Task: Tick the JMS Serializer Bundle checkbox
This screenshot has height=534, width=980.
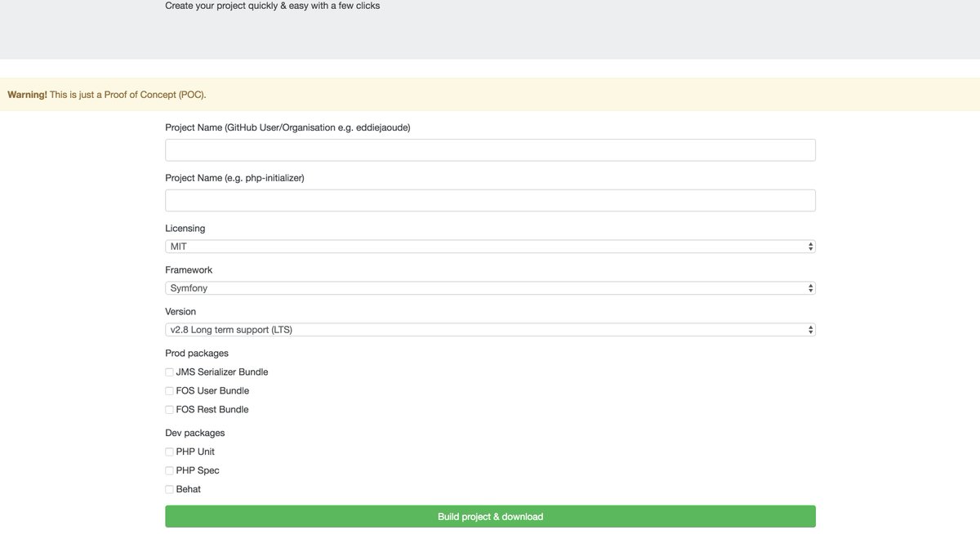Action: coord(169,372)
